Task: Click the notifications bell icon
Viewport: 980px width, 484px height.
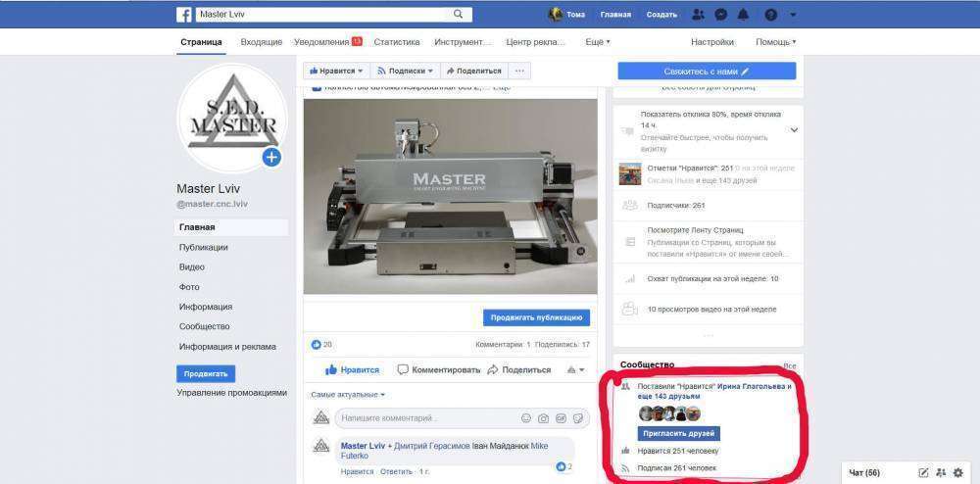Action: tap(744, 15)
